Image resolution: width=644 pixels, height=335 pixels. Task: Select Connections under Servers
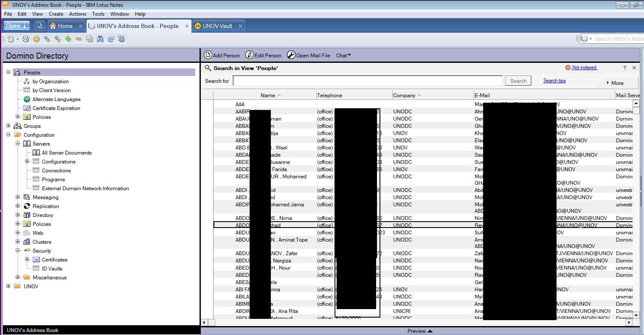pos(56,170)
